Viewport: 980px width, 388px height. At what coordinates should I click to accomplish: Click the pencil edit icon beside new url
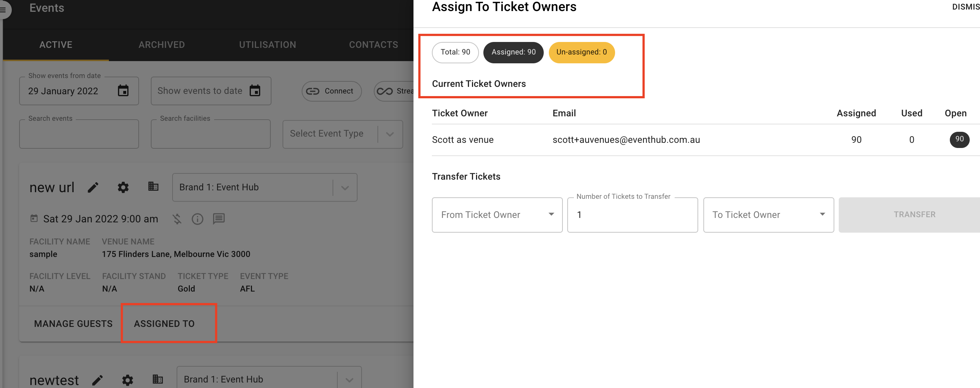pos(93,187)
